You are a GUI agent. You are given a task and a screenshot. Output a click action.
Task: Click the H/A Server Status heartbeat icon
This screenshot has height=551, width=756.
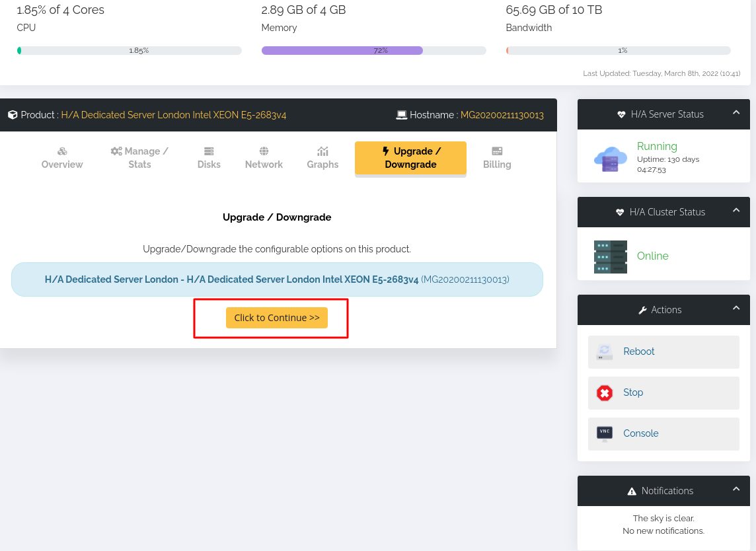tap(621, 114)
